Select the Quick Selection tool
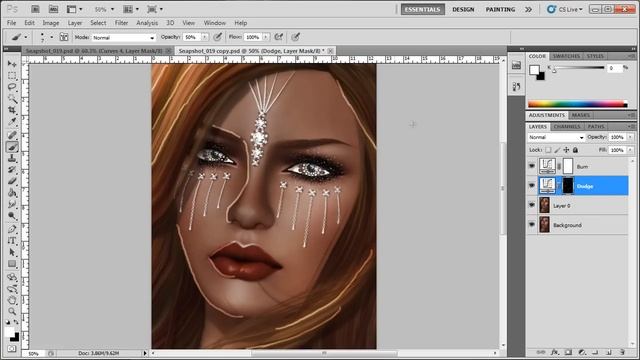 pos(12,98)
